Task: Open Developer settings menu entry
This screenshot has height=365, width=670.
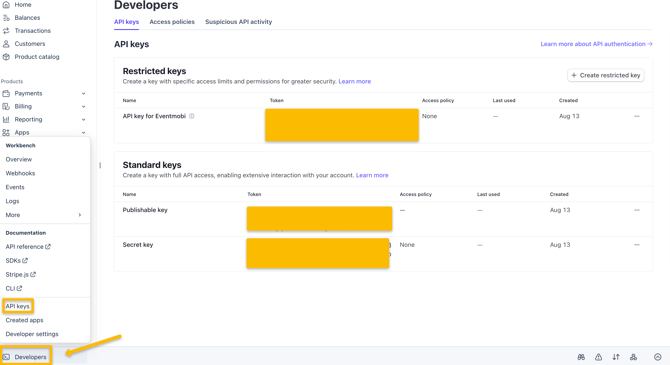Action: click(32, 334)
